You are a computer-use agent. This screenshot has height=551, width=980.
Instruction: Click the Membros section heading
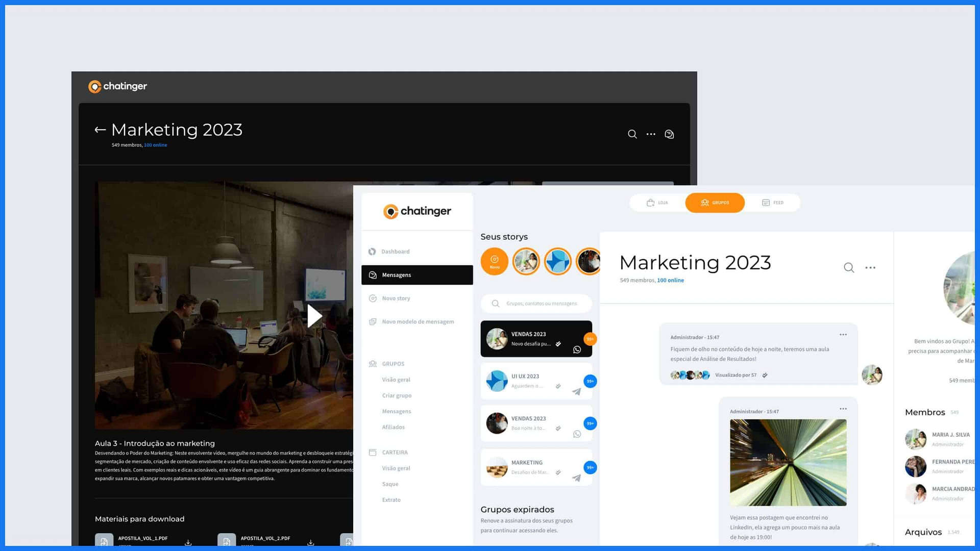[x=925, y=412]
